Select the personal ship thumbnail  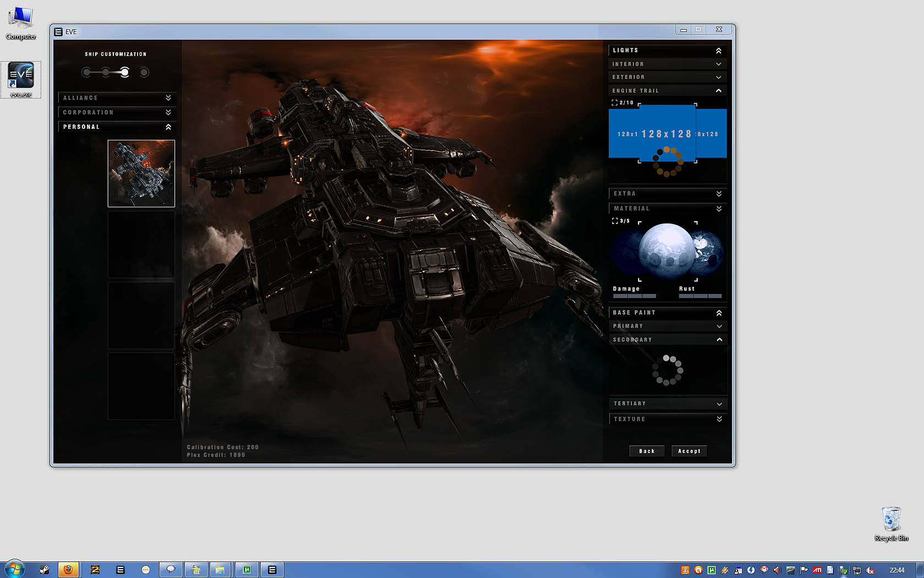tap(141, 173)
